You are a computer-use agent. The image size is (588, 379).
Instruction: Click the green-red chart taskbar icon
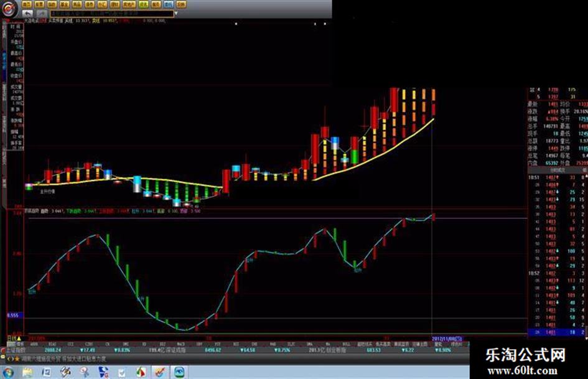(x=141, y=372)
